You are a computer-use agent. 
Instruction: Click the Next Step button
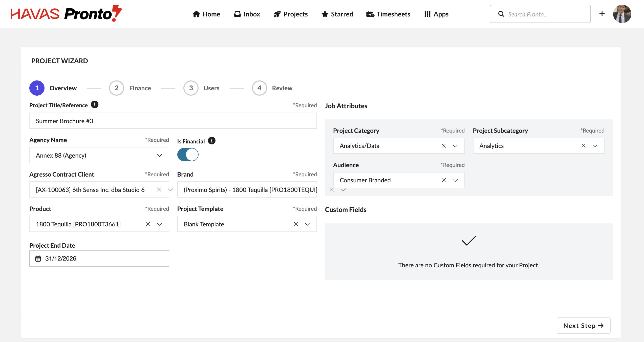pos(584,326)
